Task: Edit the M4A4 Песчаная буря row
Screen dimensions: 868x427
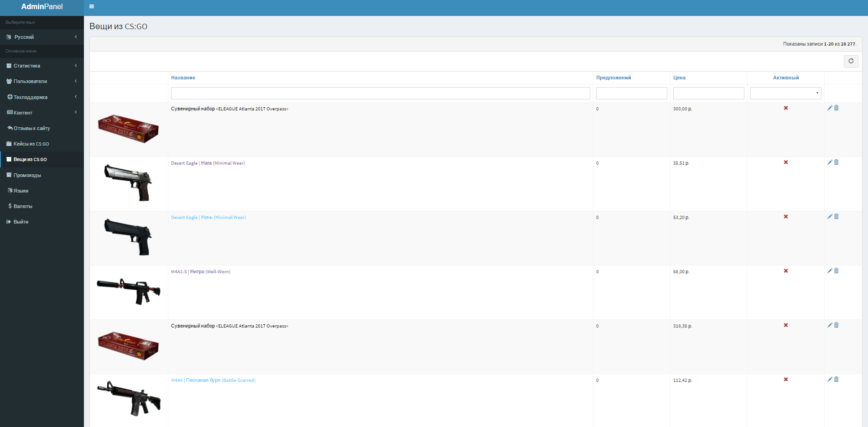Action: (x=830, y=380)
